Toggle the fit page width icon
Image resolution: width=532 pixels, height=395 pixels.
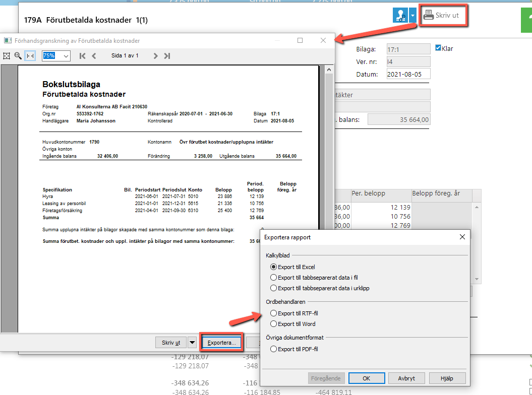point(30,56)
